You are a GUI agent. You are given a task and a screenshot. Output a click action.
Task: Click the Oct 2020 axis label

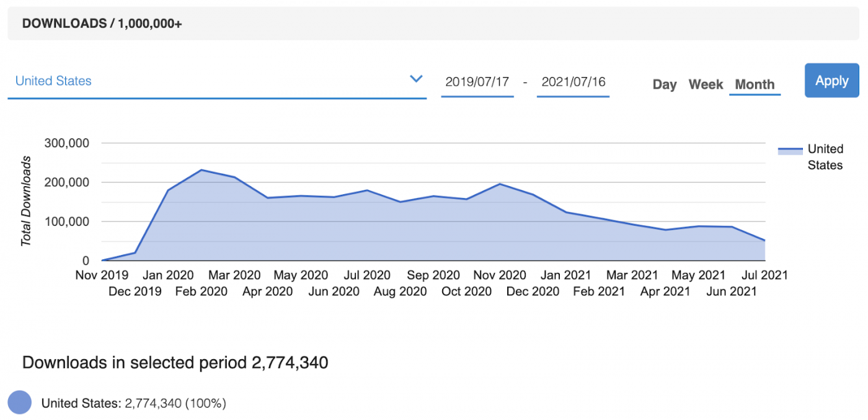click(x=466, y=291)
